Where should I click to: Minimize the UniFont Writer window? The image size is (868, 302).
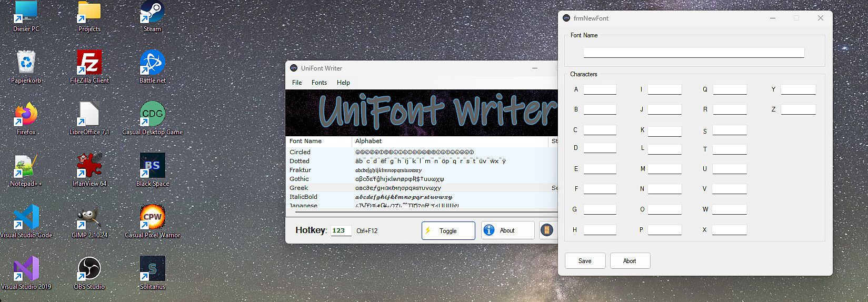click(x=535, y=68)
